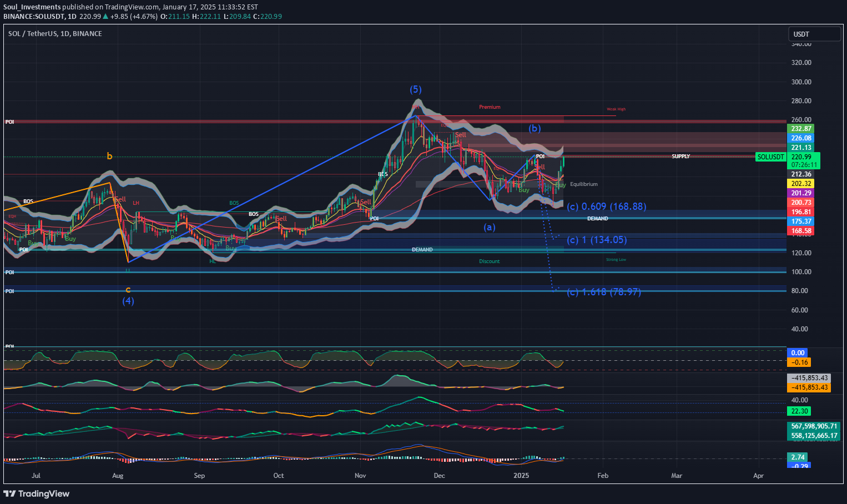Select the orange c wave label

click(128, 290)
